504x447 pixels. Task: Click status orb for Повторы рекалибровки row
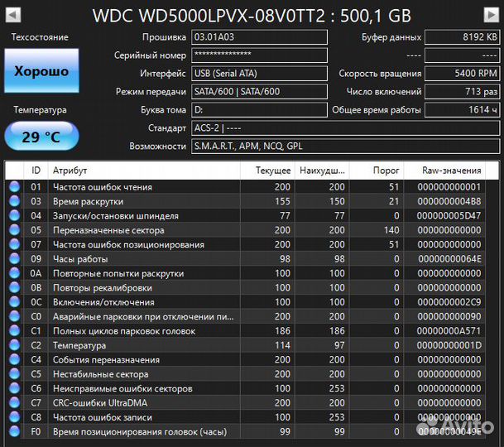coord(14,287)
